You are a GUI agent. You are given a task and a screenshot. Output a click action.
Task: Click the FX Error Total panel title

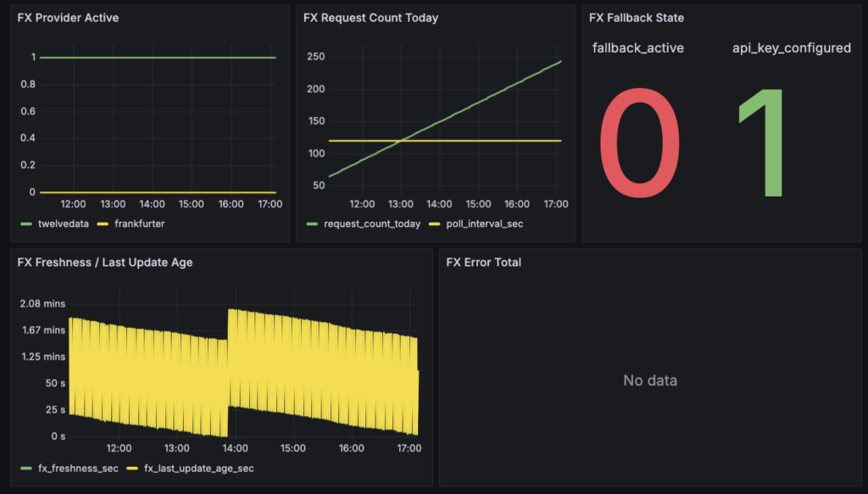(x=483, y=263)
